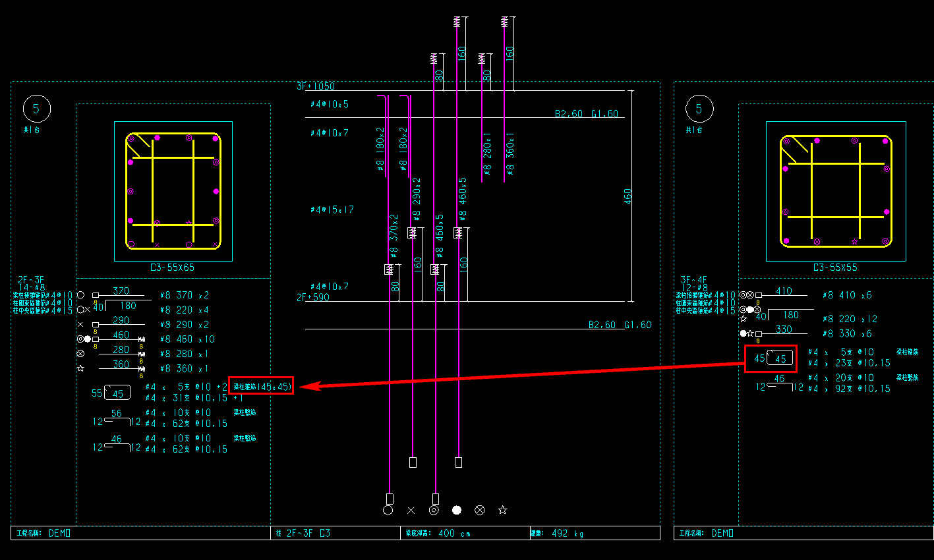Select the numbered circle 5 above C3-55X65
This screenshot has height=560, width=934.
36,109
